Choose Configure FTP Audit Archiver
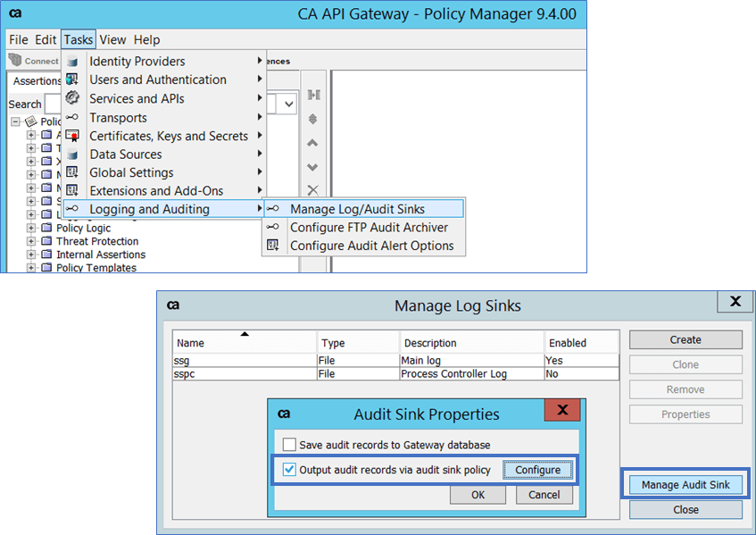This screenshot has width=756, height=535. point(369,227)
